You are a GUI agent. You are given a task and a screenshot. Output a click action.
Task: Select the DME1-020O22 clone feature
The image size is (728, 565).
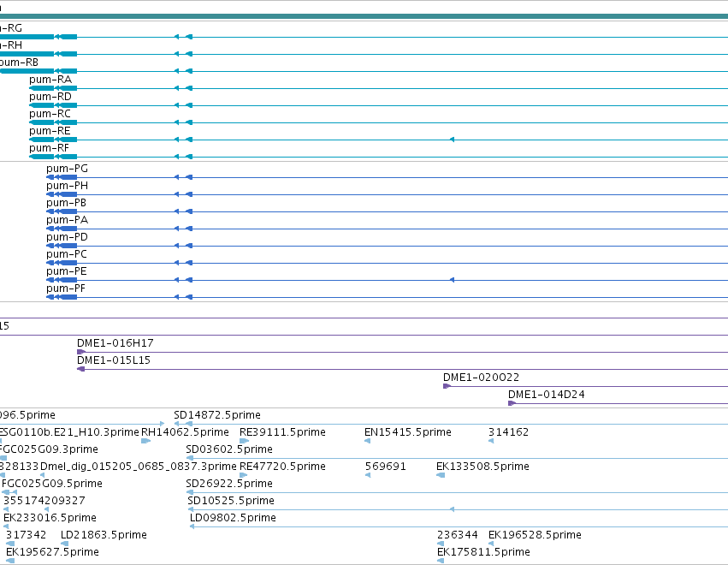[x=481, y=378]
